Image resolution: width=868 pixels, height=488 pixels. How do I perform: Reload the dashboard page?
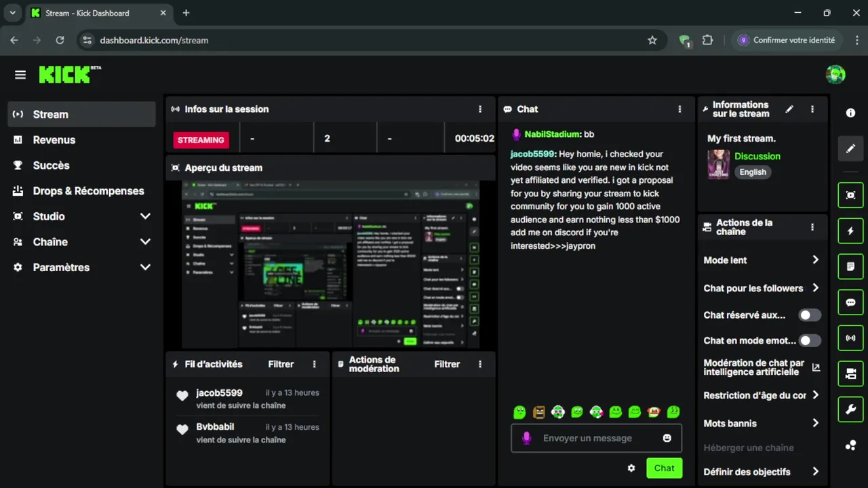click(x=60, y=40)
